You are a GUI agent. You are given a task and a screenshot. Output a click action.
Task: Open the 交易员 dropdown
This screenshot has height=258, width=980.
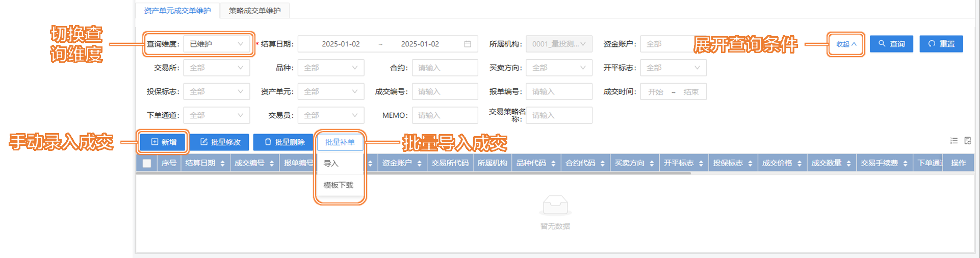[331, 115]
